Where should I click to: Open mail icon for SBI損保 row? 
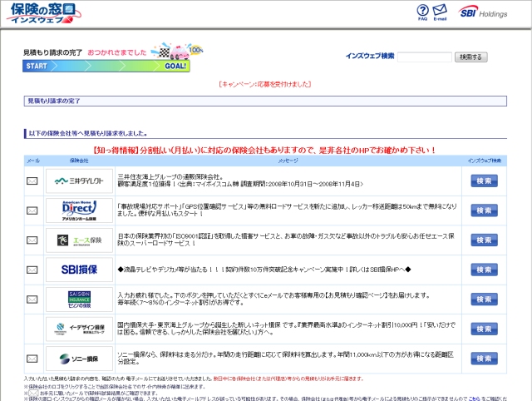click(x=32, y=270)
